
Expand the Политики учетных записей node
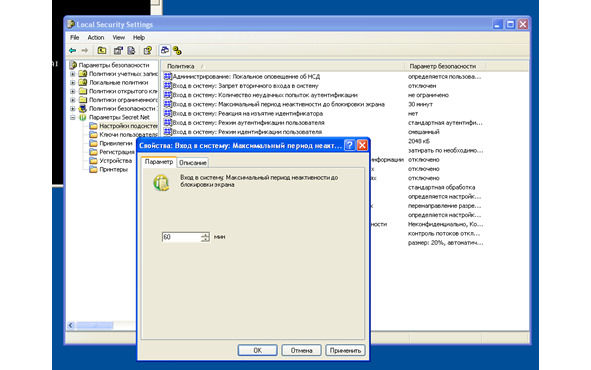(x=73, y=74)
